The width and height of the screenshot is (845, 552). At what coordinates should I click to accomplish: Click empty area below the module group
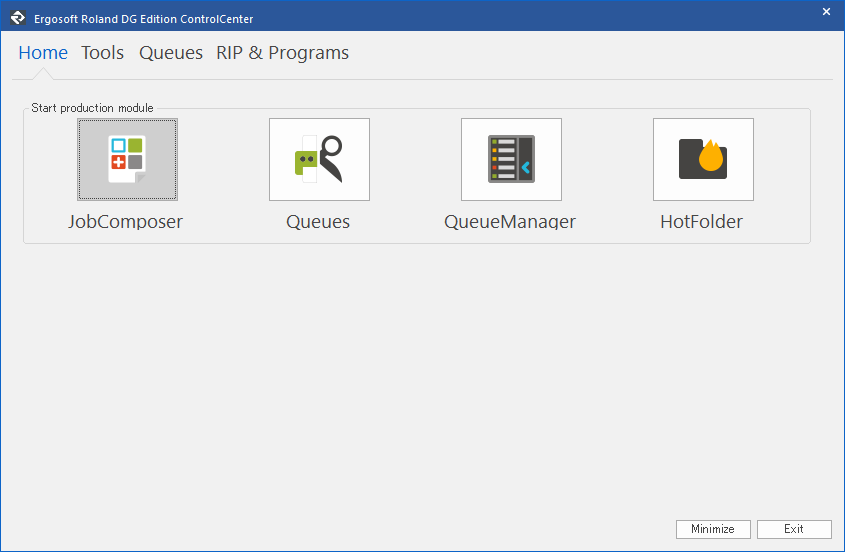click(x=420, y=380)
